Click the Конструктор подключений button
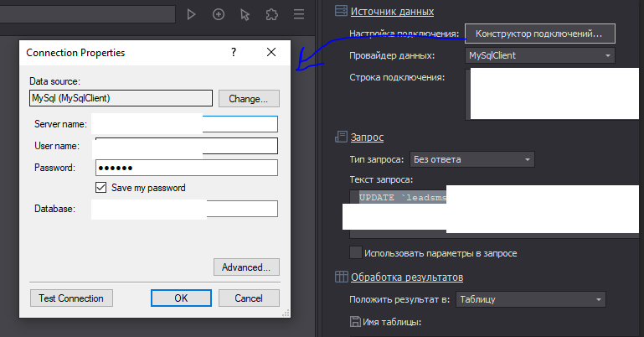This screenshot has height=337, width=644. [538, 34]
